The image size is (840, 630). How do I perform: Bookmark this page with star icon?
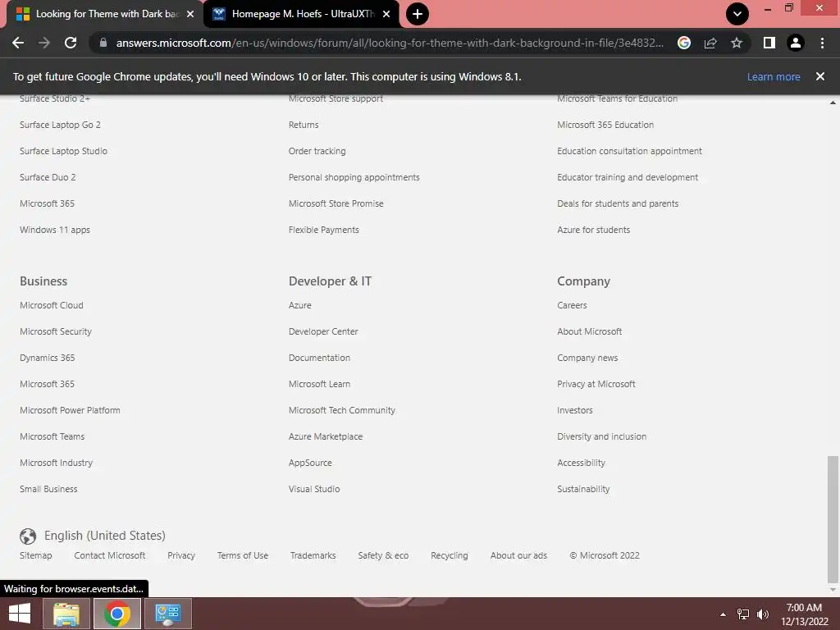[737, 43]
